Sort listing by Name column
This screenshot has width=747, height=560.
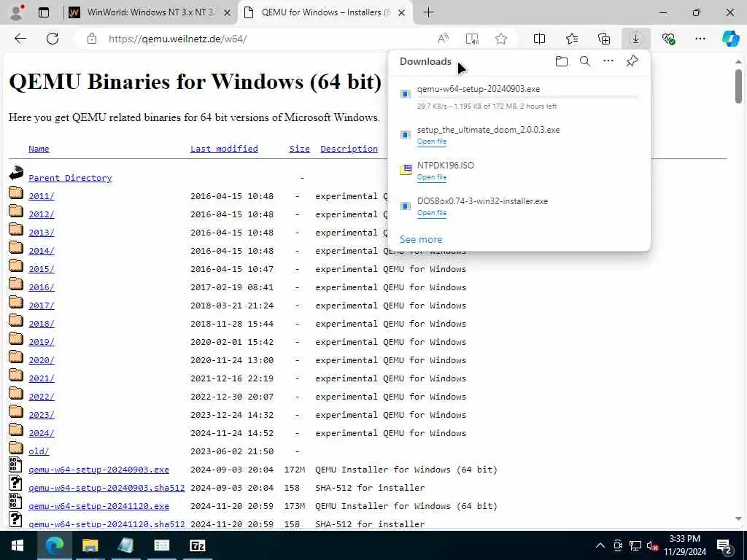coord(39,149)
